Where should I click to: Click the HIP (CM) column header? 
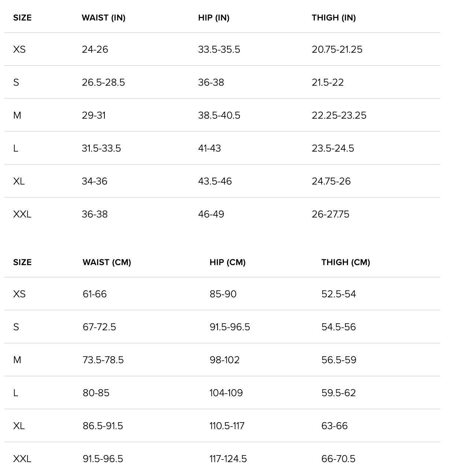227,262
